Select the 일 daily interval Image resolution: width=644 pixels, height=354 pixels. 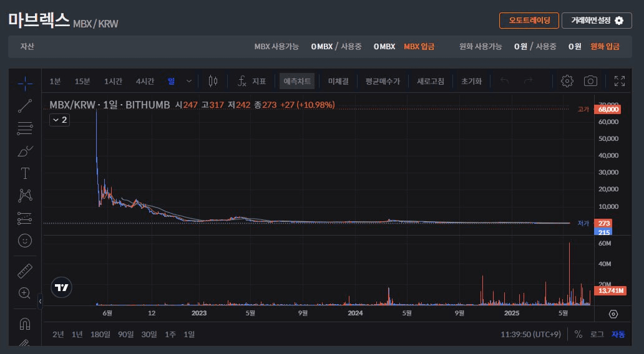point(171,81)
